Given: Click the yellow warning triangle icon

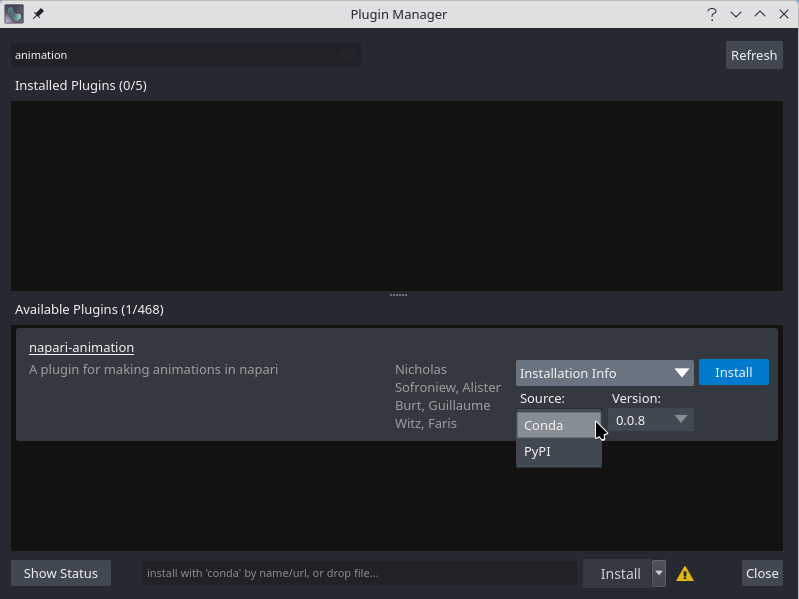Looking at the screenshot, I should [685, 574].
